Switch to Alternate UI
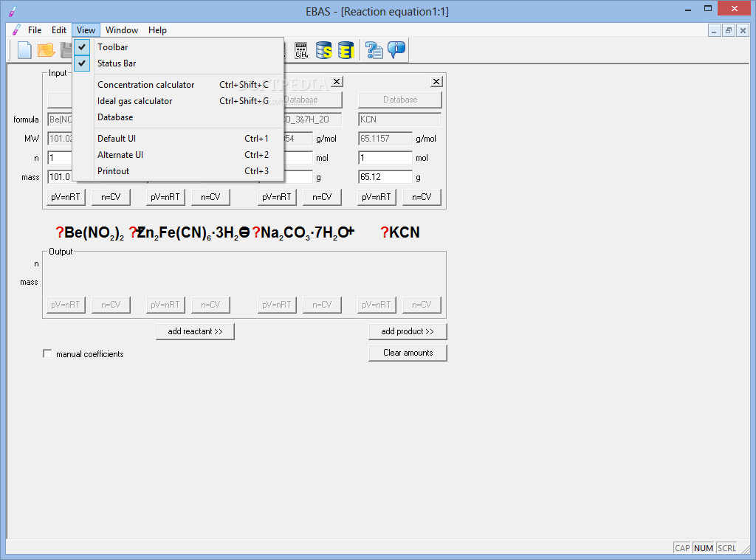Image resolution: width=756 pixels, height=560 pixels. (x=179, y=155)
